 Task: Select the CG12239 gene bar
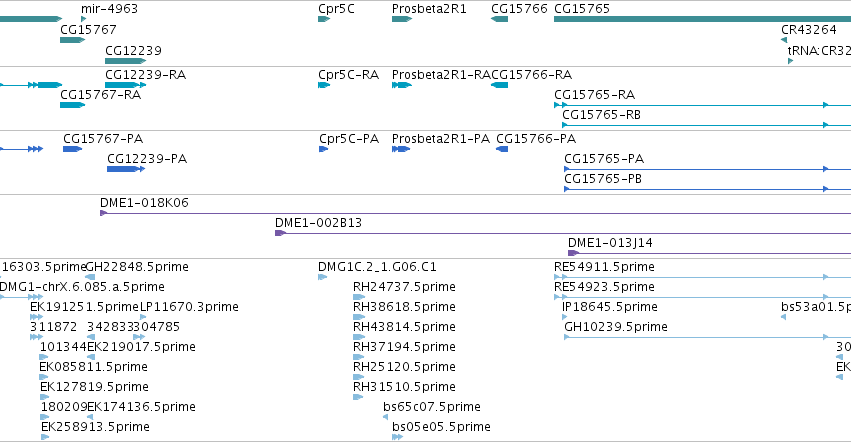(125, 61)
